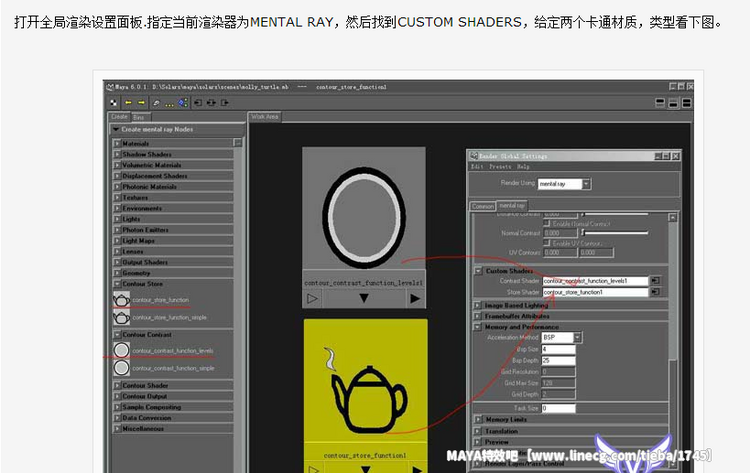Click the circle icon for contour_contrast_function_levels
Screen dimensions: 750x473
pyautogui.click(x=121, y=350)
